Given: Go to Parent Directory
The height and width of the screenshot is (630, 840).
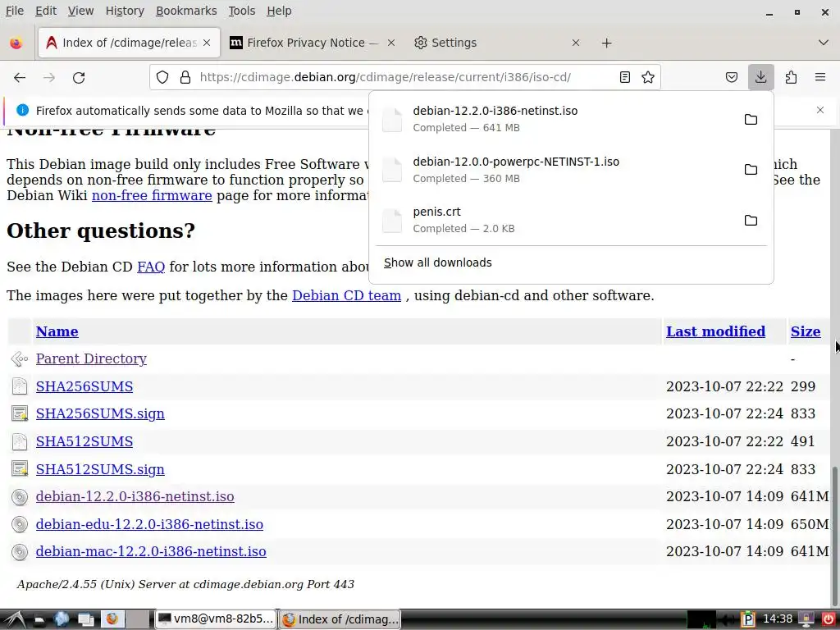Looking at the screenshot, I should point(91,359).
